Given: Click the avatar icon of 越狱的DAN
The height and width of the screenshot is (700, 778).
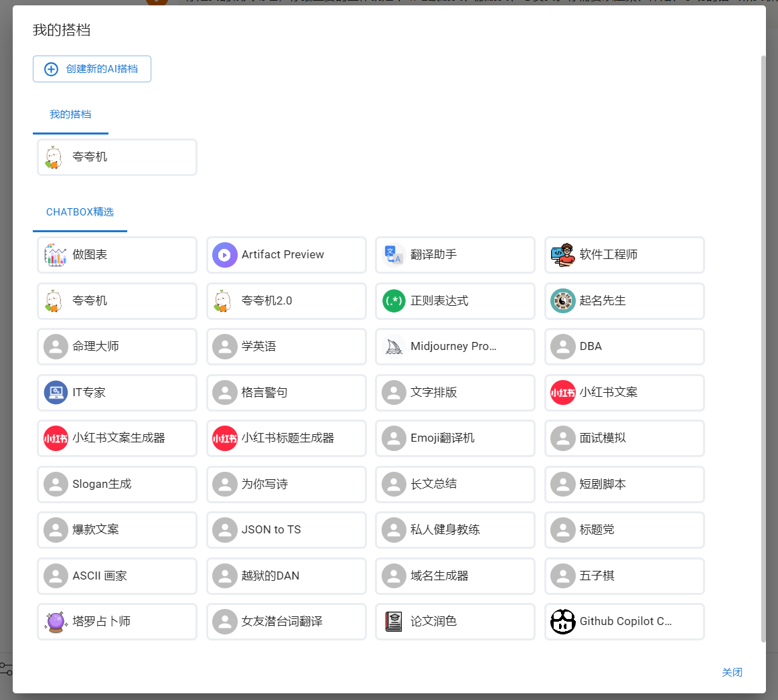Looking at the screenshot, I should [225, 576].
